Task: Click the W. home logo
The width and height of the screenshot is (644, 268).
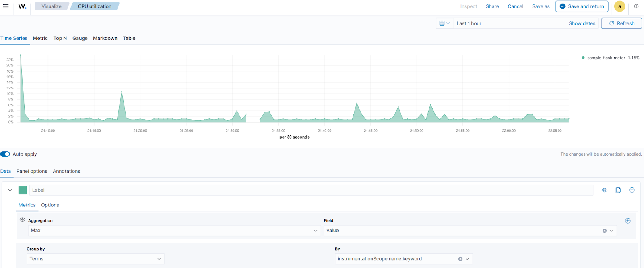Action: point(23,6)
